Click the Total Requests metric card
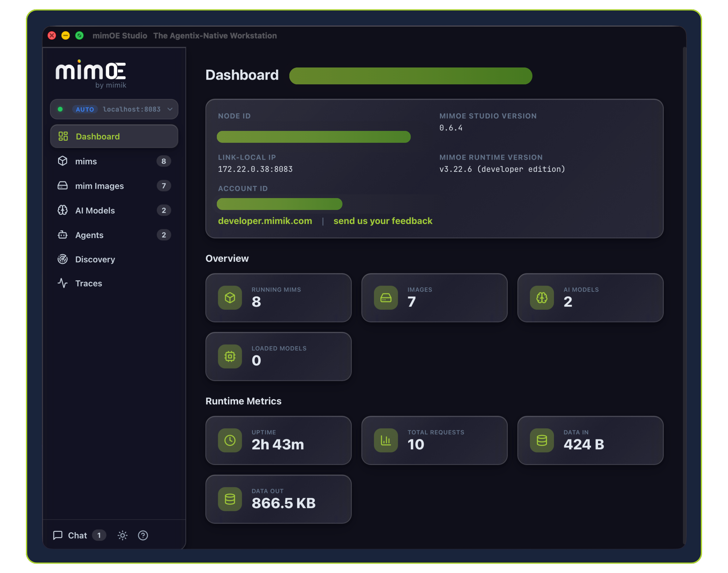The height and width of the screenshot is (573, 728). 434,441
